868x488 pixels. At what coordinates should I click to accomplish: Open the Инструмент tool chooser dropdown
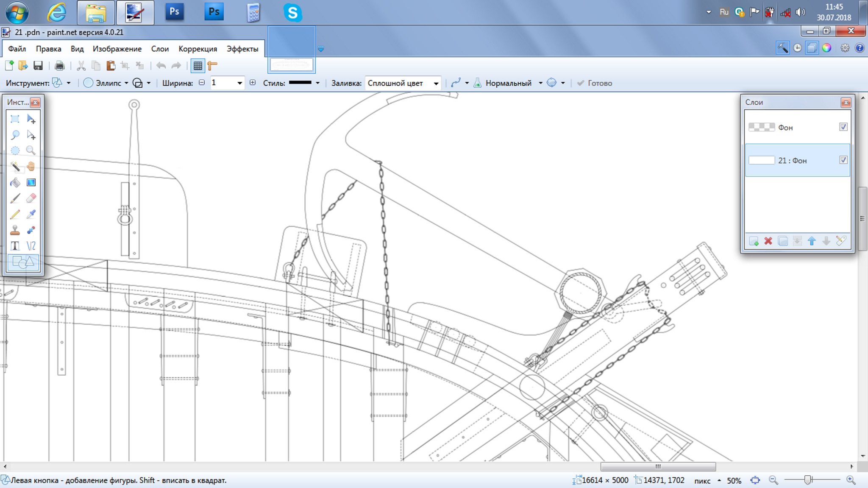(x=61, y=83)
